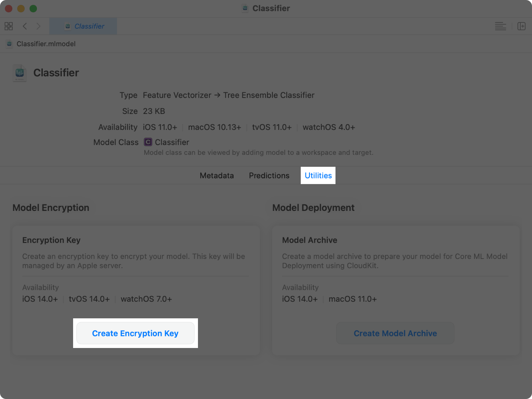This screenshot has height=399, width=532.
Task: Switch to the Metadata tab
Action: 216,175
